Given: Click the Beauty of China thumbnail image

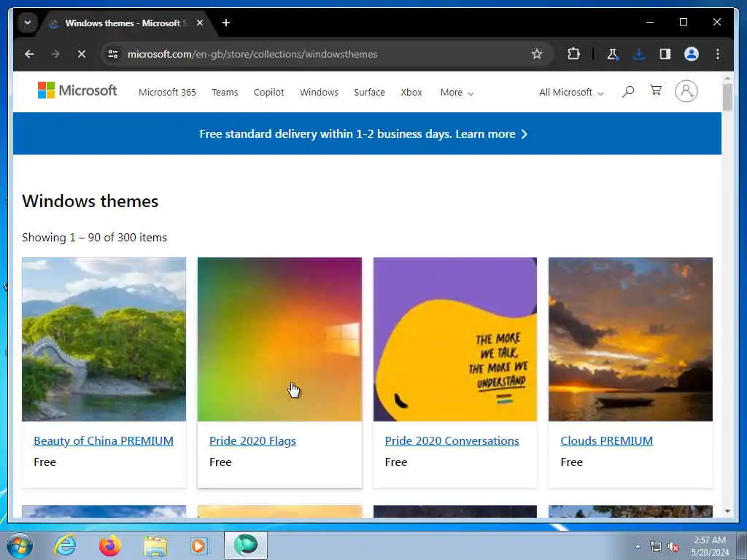Looking at the screenshot, I should (x=104, y=339).
